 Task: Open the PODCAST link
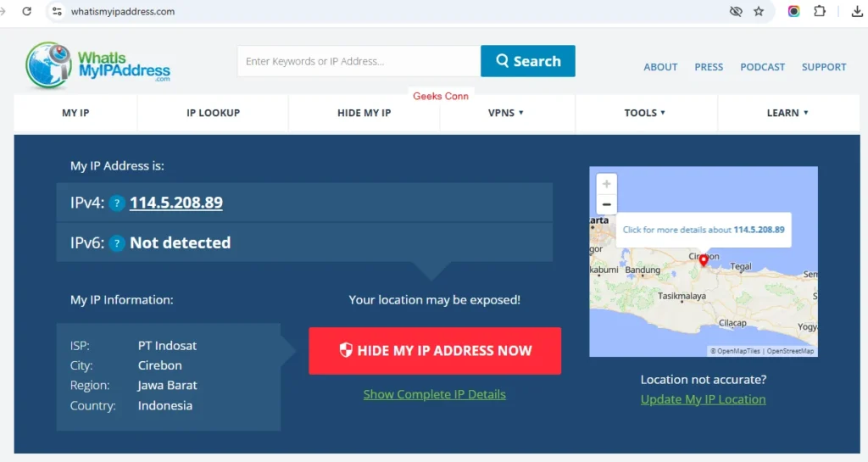[x=762, y=67]
